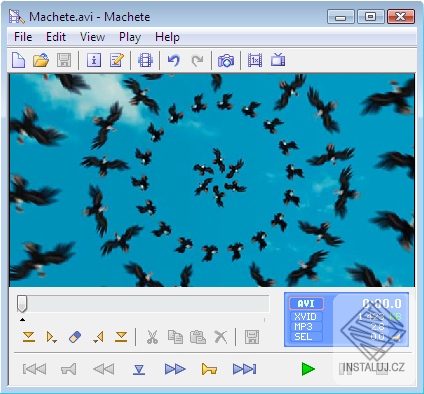Jump to the end of the video
This screenshot has height=394, width=424.
coord(244,369)
